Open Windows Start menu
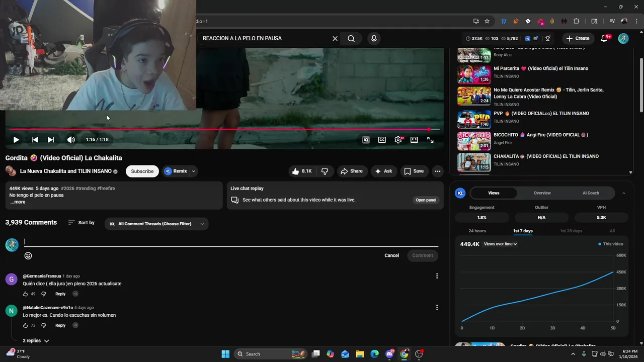 [x=225, y=354]
